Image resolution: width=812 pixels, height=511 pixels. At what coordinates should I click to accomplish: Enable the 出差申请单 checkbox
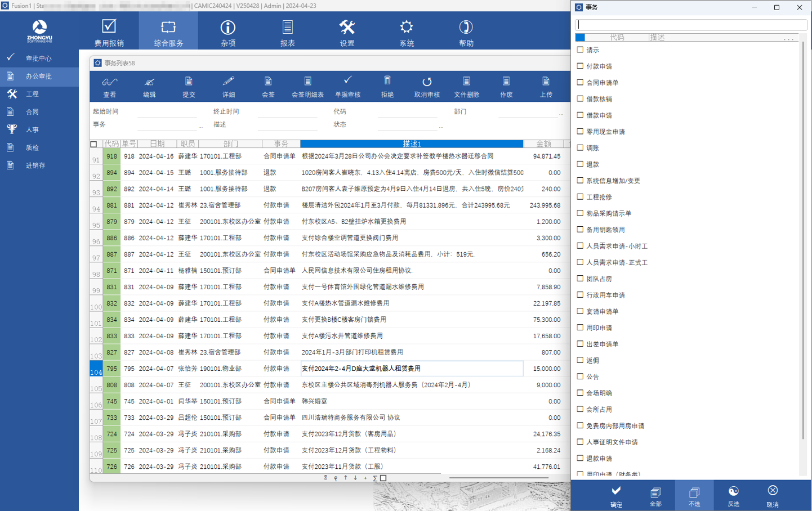tap(580, 344)
